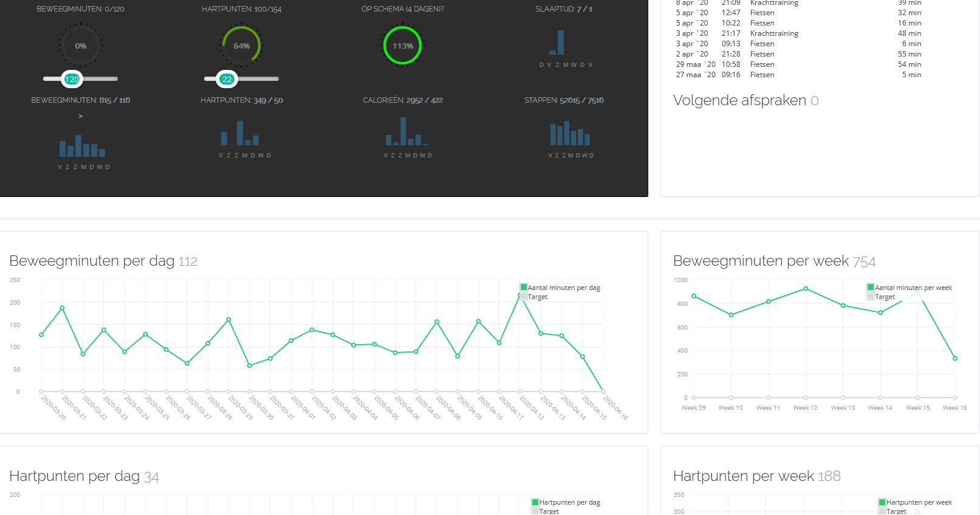Toggle 'Aantal minuten per dag' legend entry

(560, 288)
